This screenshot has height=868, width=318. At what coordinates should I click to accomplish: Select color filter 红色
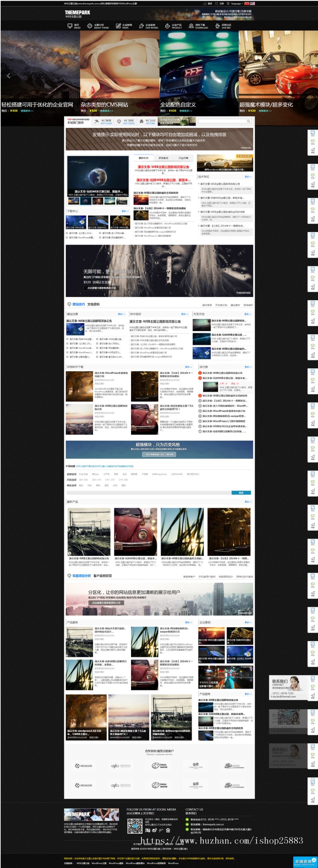pos(115,485)
